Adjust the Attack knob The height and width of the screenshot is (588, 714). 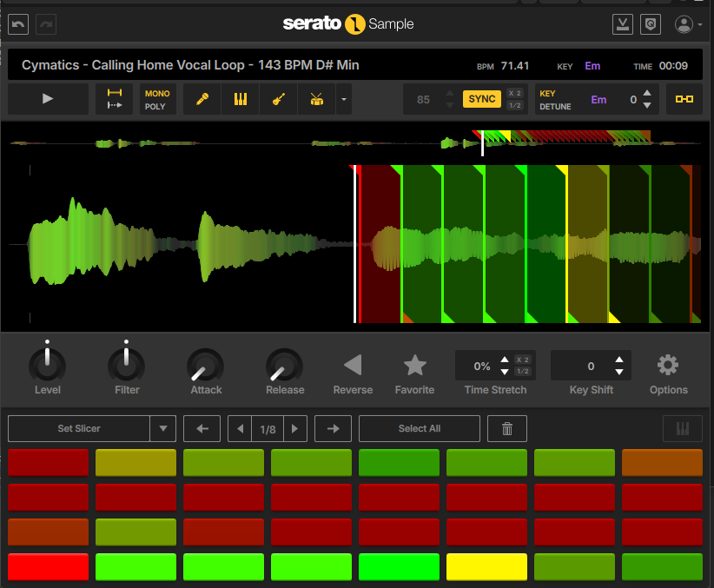pyautogui.click(x=205, y=366)
